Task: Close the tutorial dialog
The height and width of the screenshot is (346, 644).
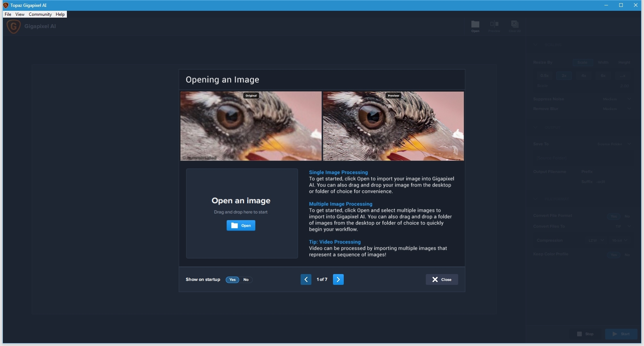Action: coord(442,279)
